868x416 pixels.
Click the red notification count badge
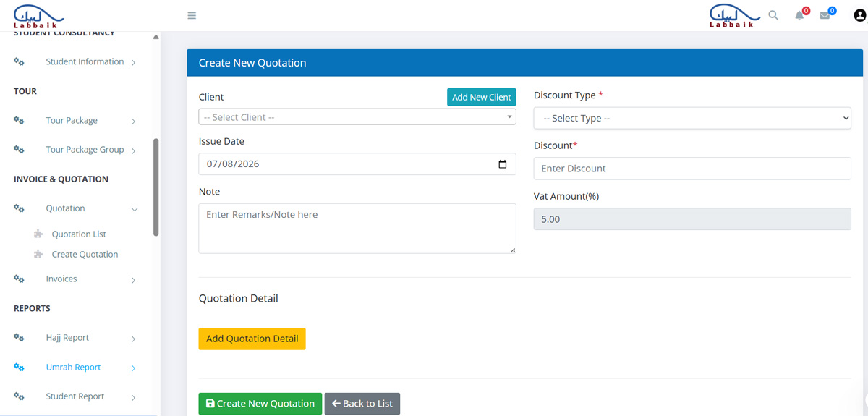tap(806, 11)
